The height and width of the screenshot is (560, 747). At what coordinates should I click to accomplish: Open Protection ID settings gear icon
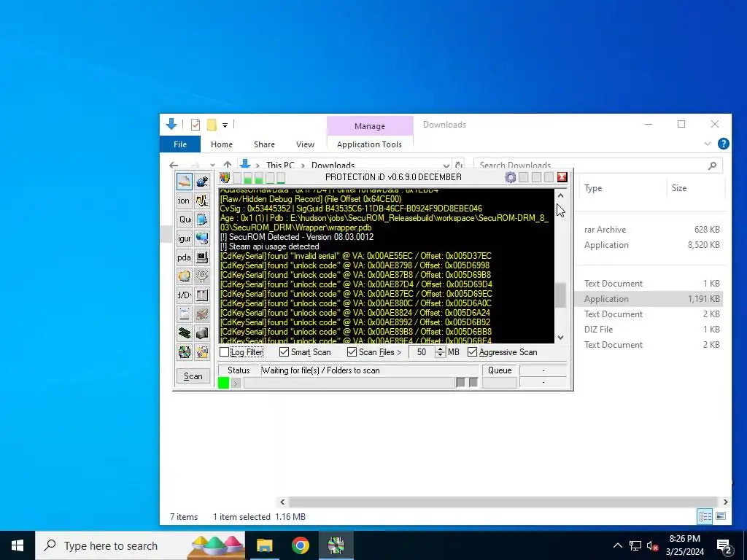click(510, 178)
